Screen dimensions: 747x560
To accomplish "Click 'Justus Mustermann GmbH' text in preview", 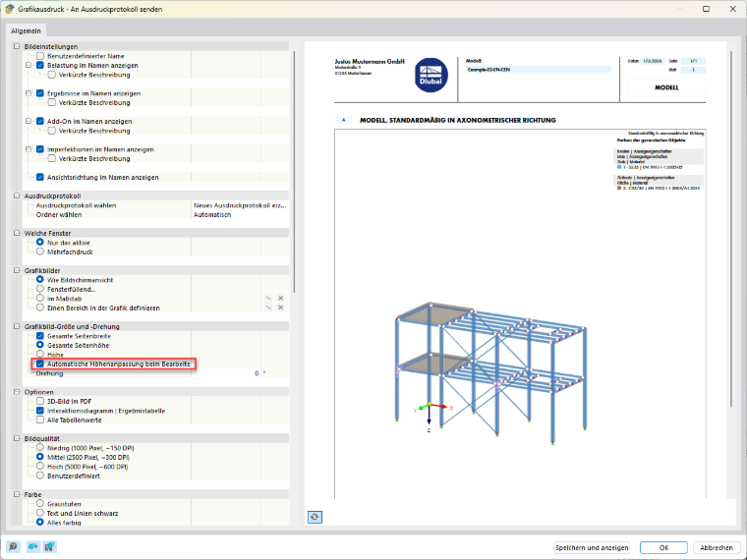I will (370, 62).
